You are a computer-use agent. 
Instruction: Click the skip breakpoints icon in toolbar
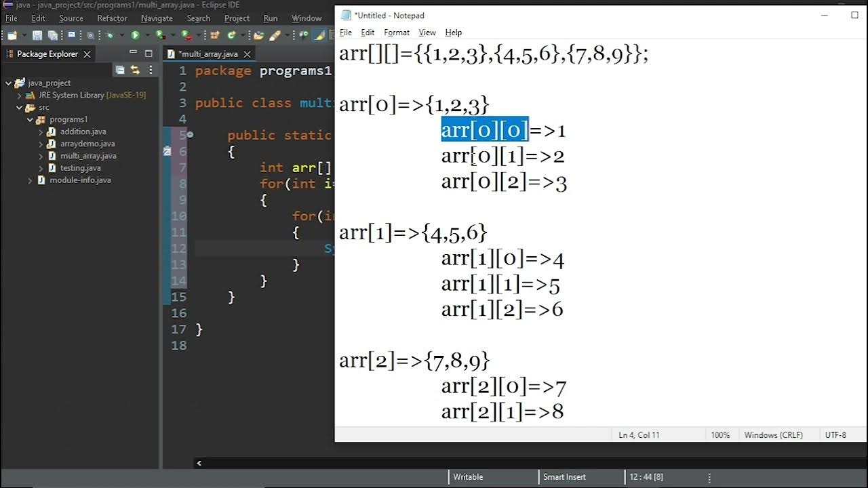point(90,35)
